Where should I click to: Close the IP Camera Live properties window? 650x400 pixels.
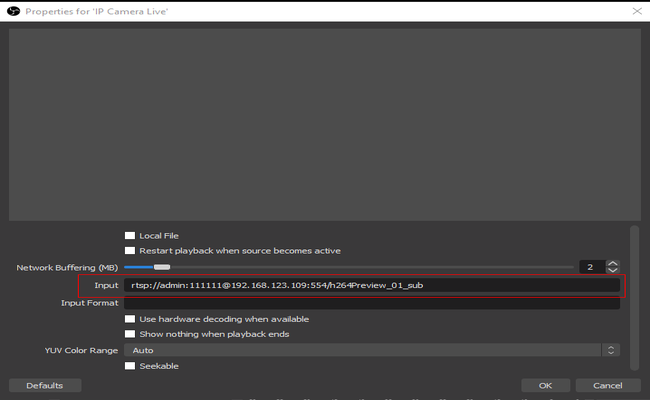pyautogui.click(x=636, y=10)
